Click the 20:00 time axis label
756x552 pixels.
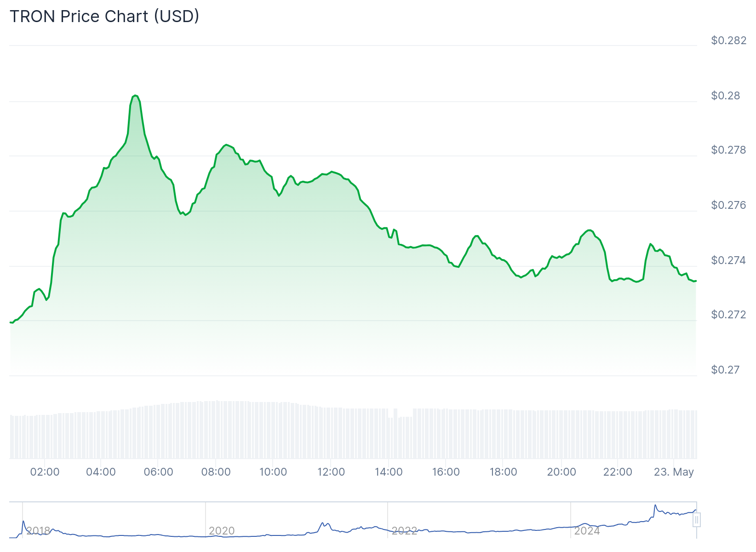point(561,472)
